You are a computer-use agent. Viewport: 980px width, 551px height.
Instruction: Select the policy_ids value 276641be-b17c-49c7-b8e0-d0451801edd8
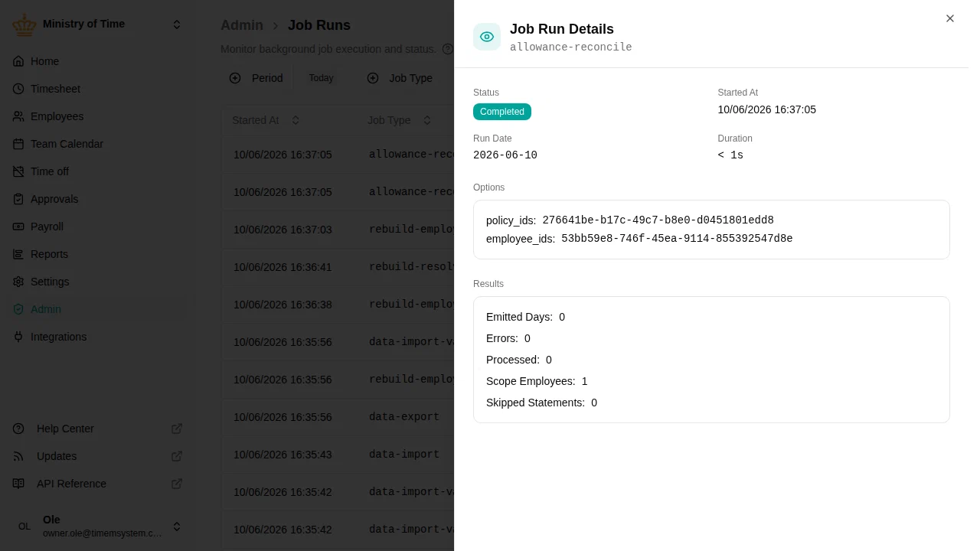tap(658, 220)
